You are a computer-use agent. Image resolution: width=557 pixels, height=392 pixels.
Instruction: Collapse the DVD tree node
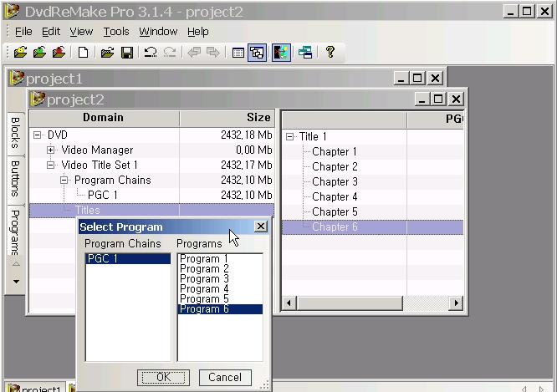tap(37, 135)
